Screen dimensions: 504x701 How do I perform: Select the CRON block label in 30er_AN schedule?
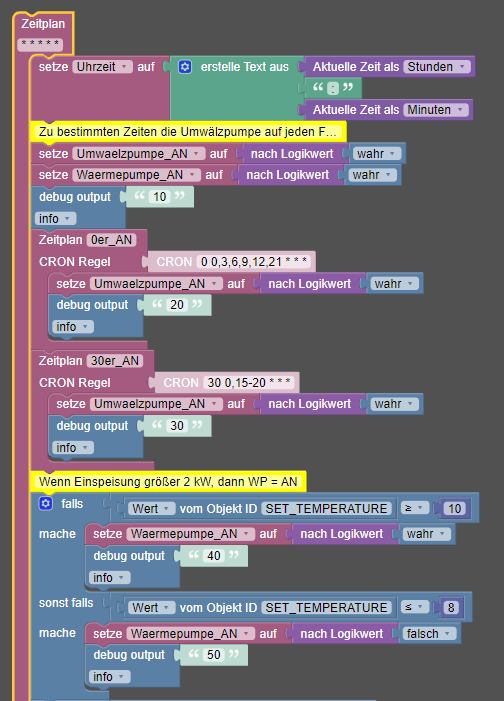(181, 383)
